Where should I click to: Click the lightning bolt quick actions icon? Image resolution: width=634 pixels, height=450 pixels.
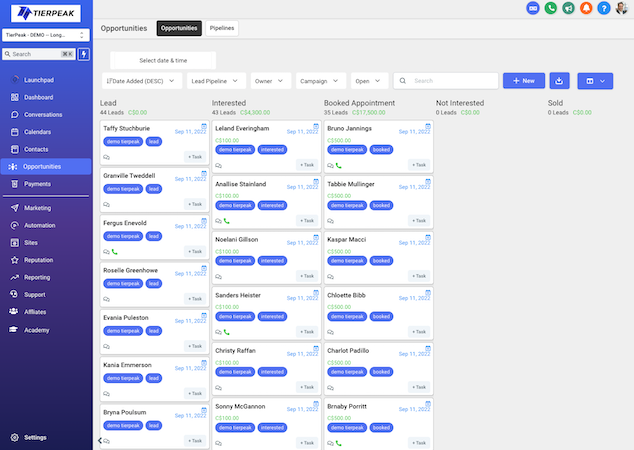pyautogui.click(x=83, y=54)
